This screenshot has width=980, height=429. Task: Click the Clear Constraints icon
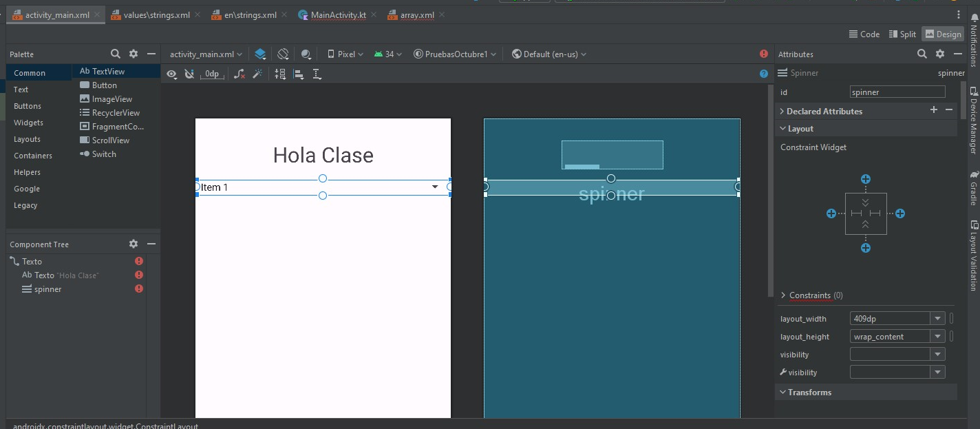point(239,74)
